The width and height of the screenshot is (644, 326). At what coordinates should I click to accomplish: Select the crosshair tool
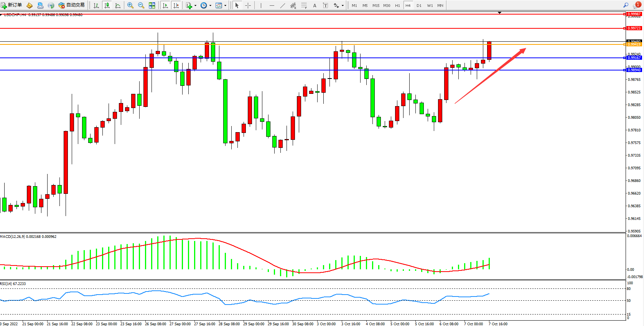pos(248,5)
